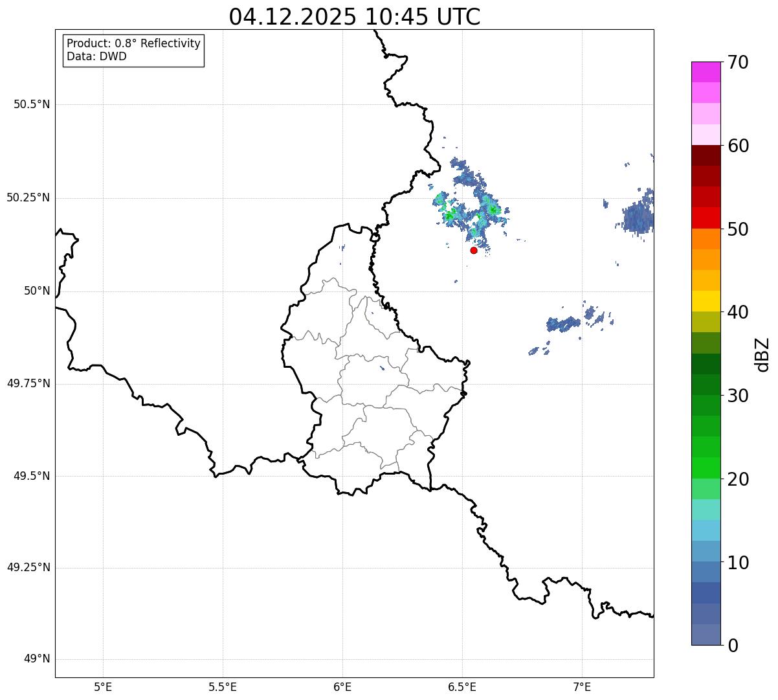Click the 30 tick on the colorbar
The image size is (778, 700).
738,396
